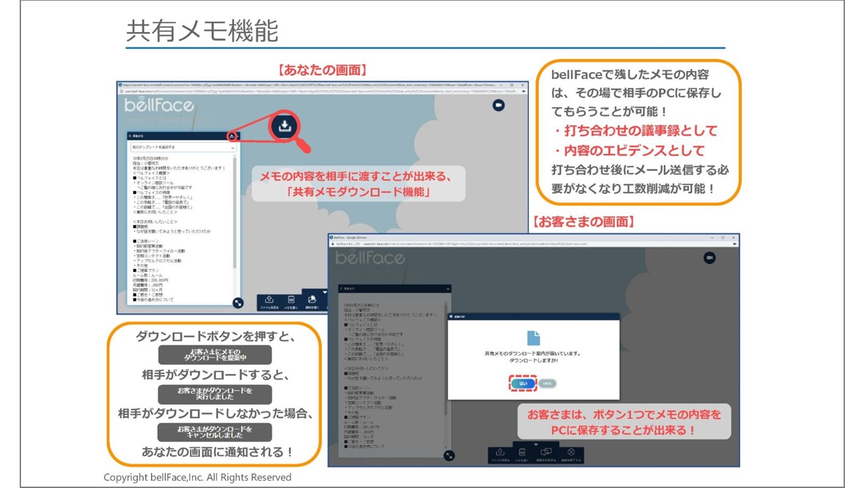The height and width of the screenshot is (488, 868).
Task: Open 資料を開く (open materials) from your toolbar
Action: click(313, 300)
